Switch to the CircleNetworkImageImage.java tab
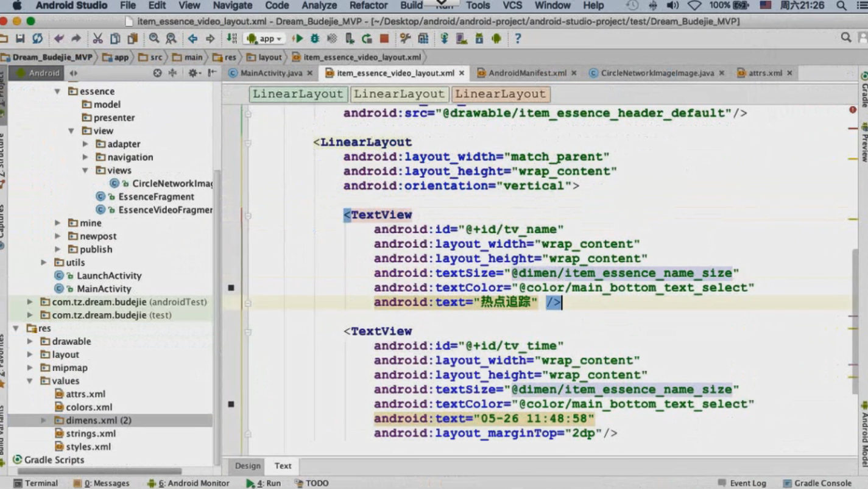868x489 pixels. (657, 73)
